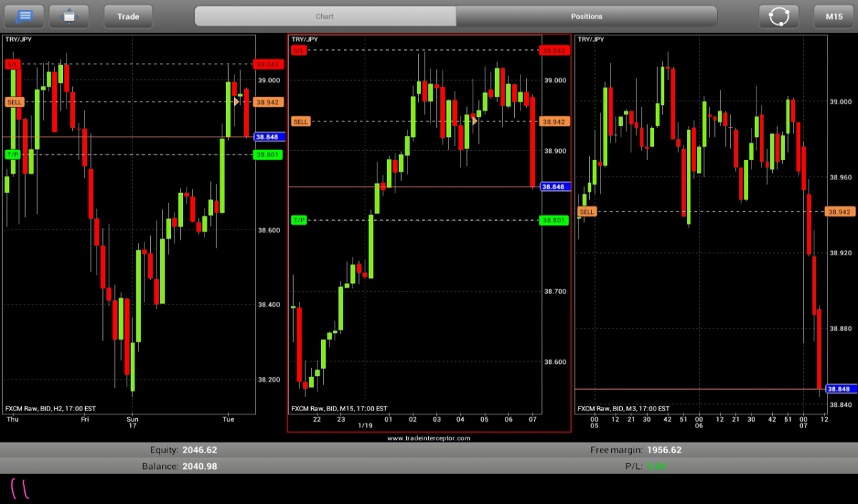Click the 'FXCM Raw, BID, M15, 17:00 EST' label
Viewport: 858px width, 504px height.
point(339,409)
